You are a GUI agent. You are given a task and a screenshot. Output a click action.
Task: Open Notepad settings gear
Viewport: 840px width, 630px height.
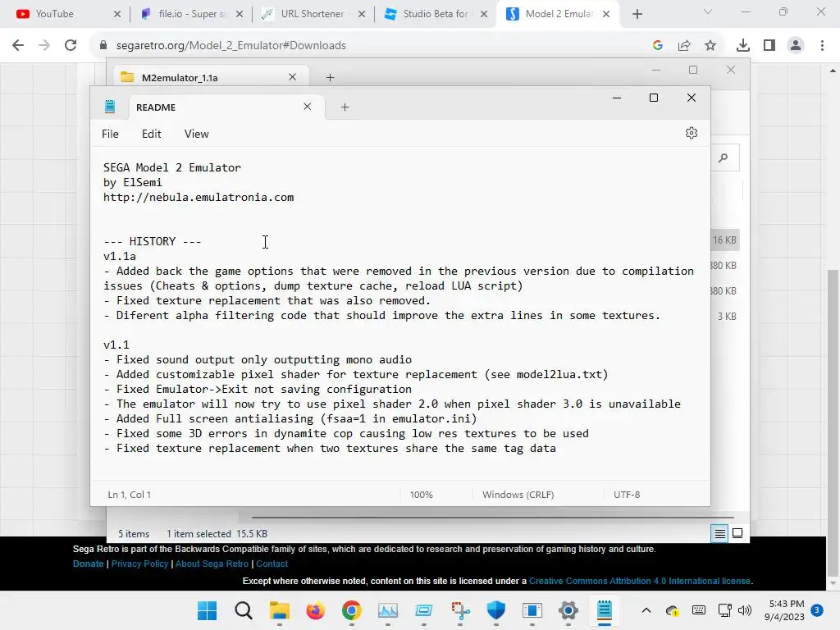tap(691, 133)
